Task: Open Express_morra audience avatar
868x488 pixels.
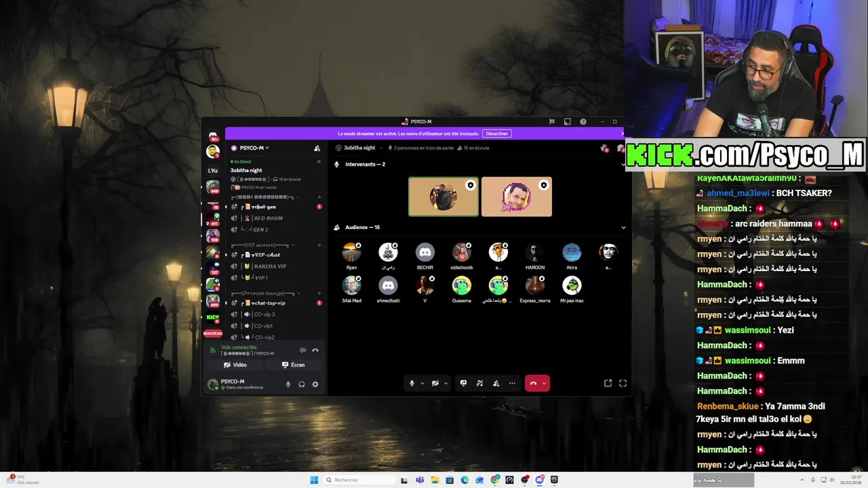Action: (x=535, y=285)
